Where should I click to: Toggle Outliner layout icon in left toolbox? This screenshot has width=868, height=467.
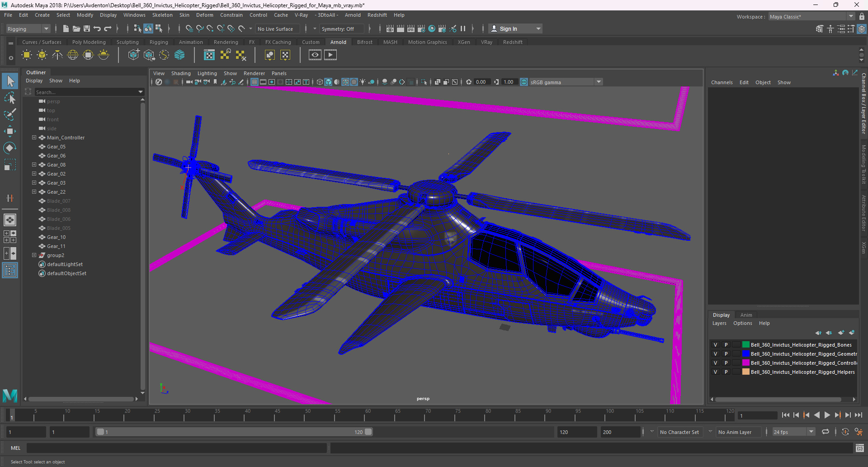[x=10, y=271]
